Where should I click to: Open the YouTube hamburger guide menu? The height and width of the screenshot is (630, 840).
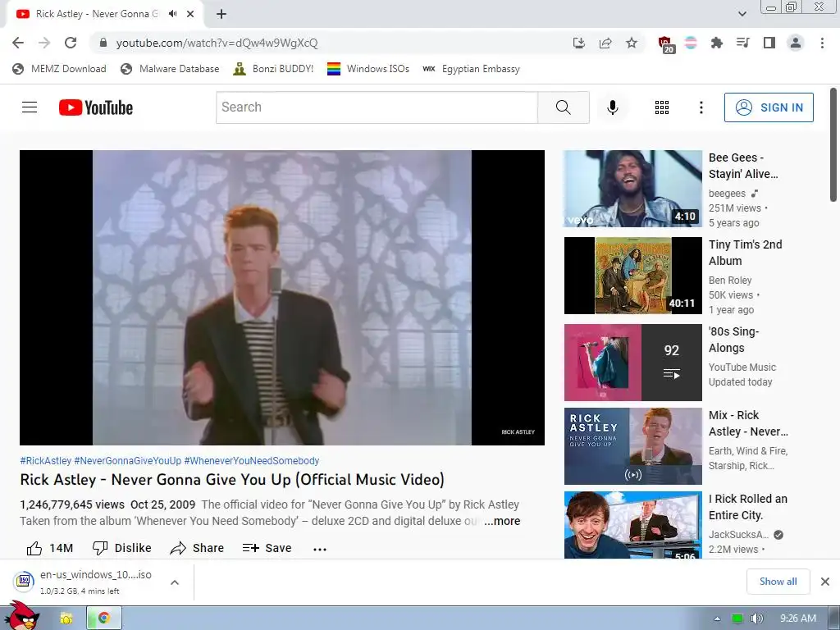coord(30,107)
